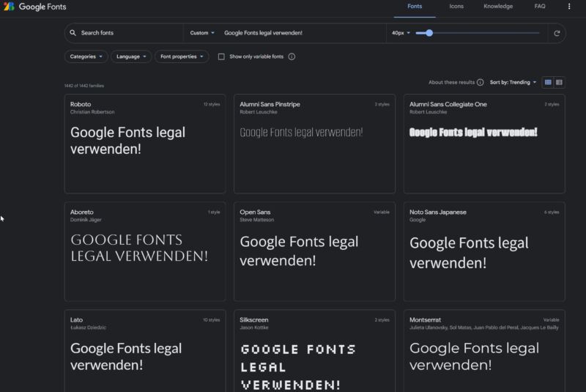Click author name Steve Matteson
This screenshot has width=586, height=392.
(x=257, y=220)
